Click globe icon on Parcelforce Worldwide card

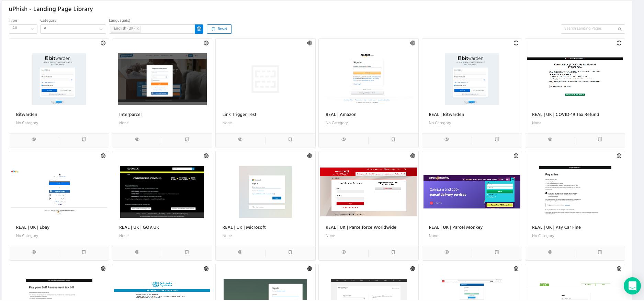click(x=413, y=156)
